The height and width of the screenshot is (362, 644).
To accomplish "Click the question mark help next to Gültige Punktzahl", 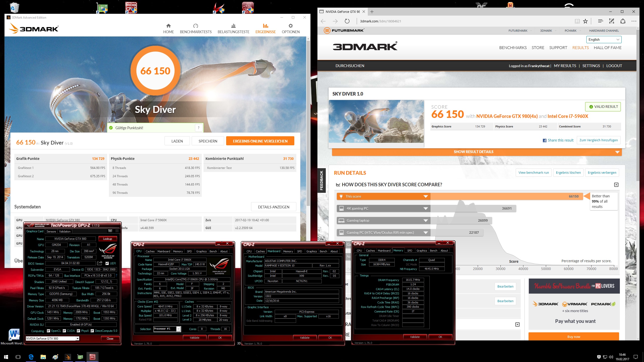I will [x=199, y=128].
